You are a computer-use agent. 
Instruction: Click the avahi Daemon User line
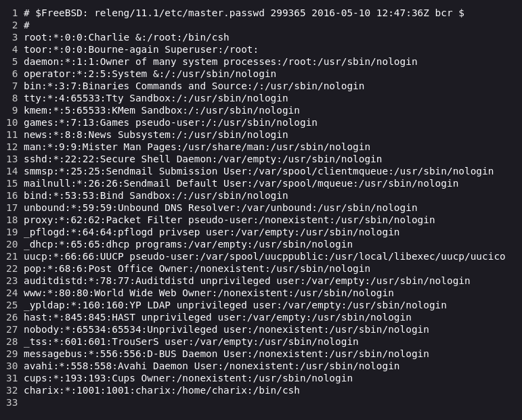pyautogui.click(x=211, y=366)
